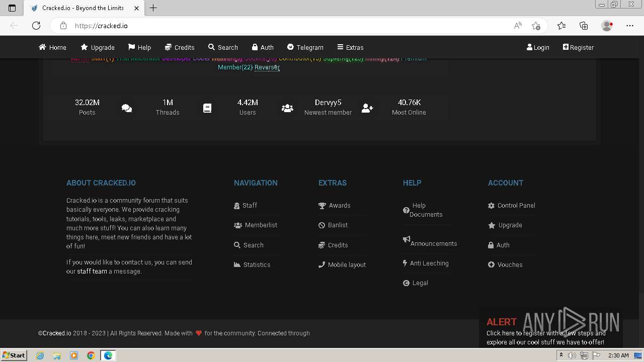Go to Home in the navbar
Screen dimensions: 644x362
[x=52, y=47]
